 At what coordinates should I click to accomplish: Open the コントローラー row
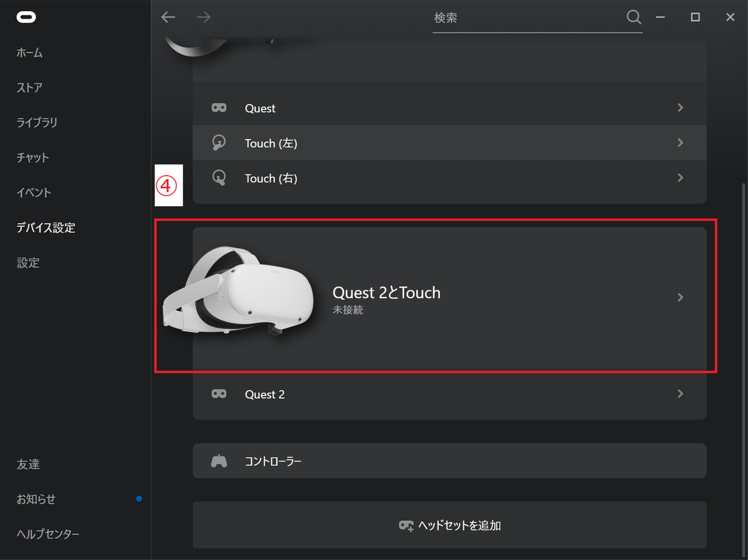point(449,461)
